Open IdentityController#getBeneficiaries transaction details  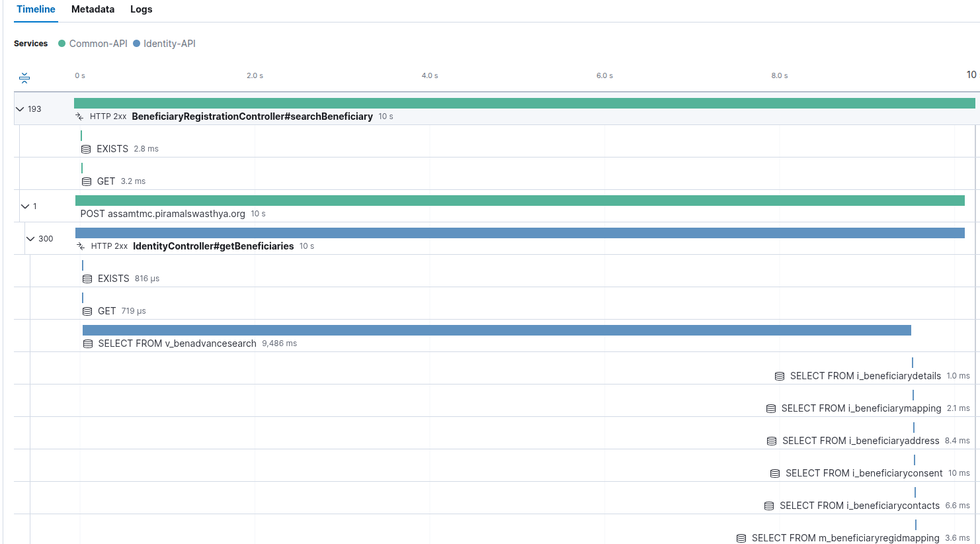coord(213,246)
